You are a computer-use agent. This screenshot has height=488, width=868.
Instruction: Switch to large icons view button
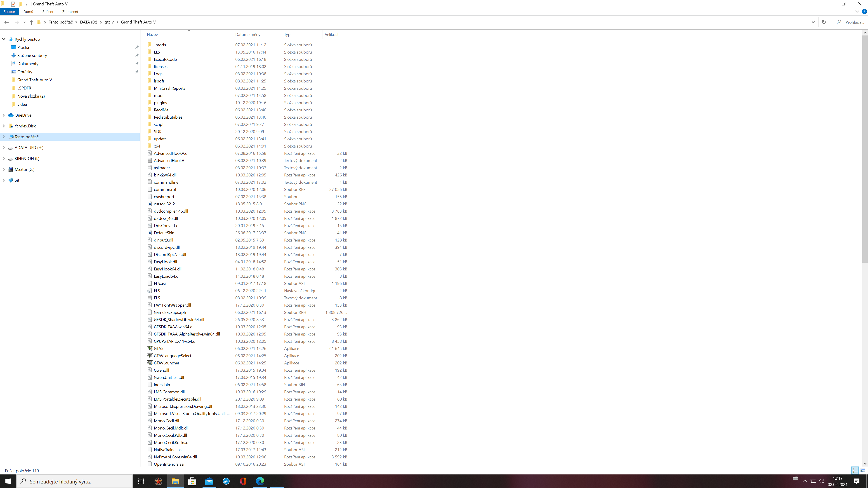tap(863, 470)
